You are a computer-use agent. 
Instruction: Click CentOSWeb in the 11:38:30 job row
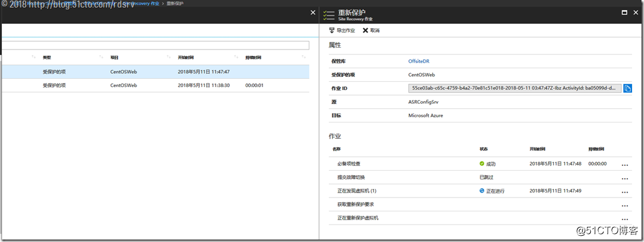click(123, 85)
